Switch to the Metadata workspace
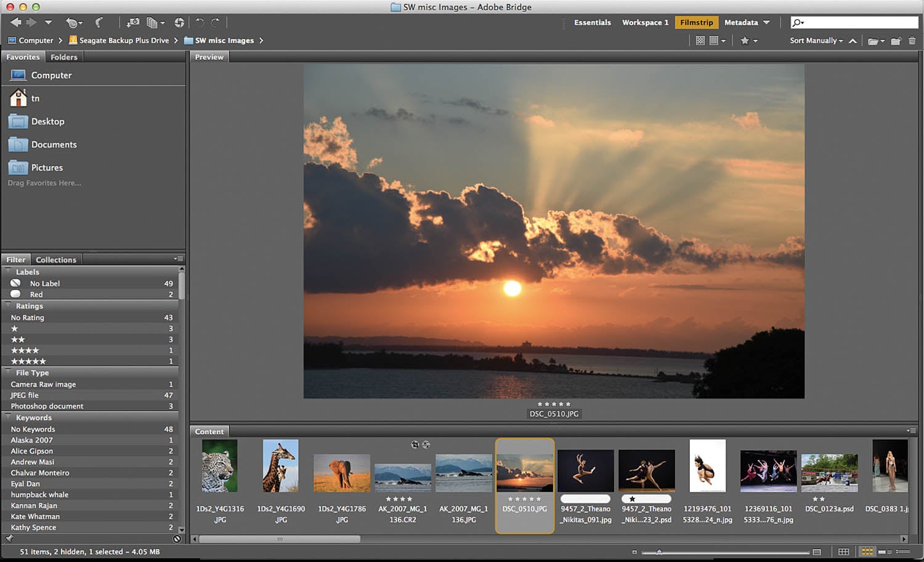The height and width of the screenshot is (562, 924). tap(740, 22)
